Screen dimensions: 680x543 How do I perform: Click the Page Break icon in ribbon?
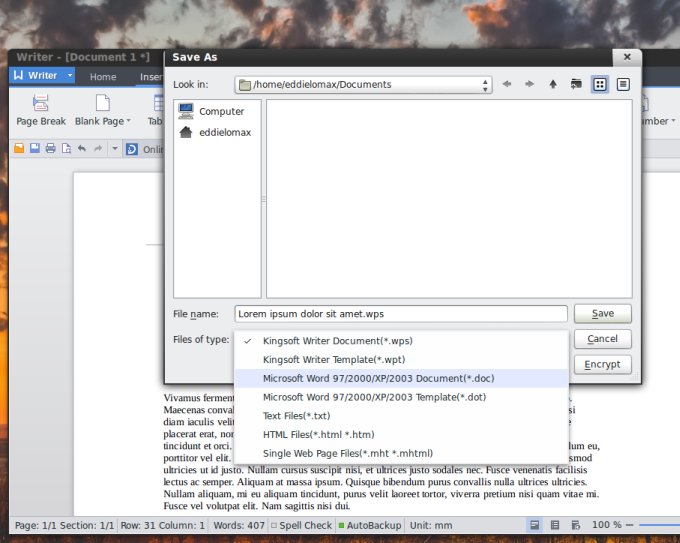[x=41, y=103]
